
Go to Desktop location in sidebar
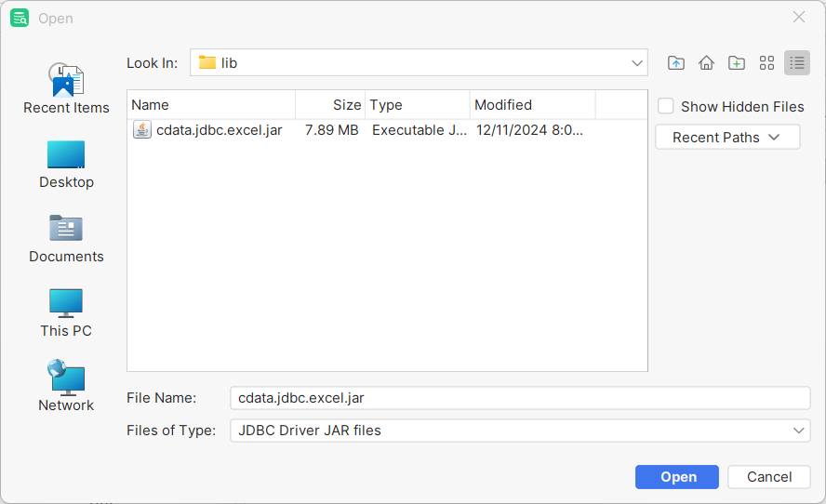click(66, 164)
